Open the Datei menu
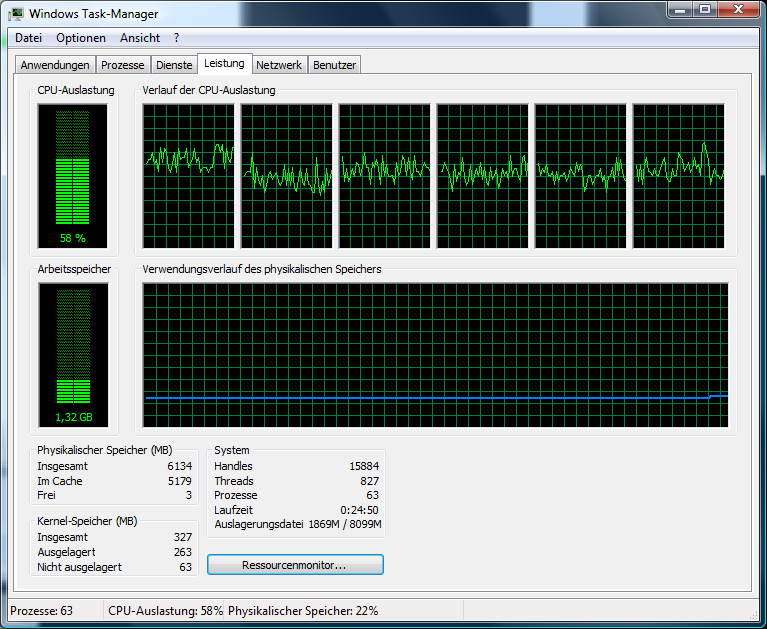 click(x=28, y=38)
